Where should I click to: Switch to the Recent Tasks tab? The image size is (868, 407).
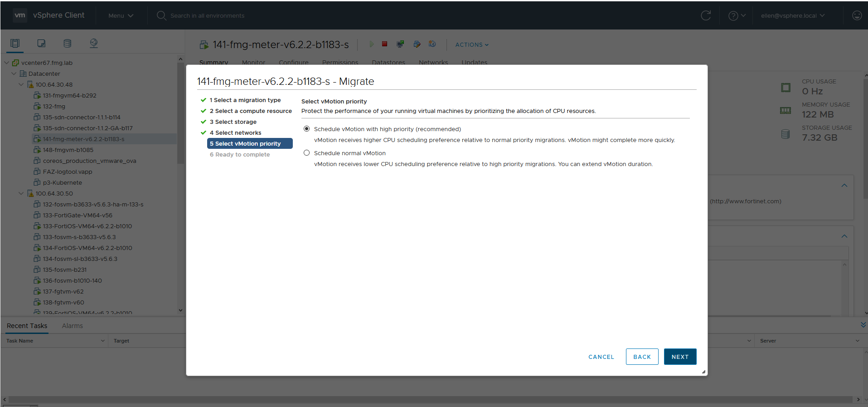[x=27, y=326]
